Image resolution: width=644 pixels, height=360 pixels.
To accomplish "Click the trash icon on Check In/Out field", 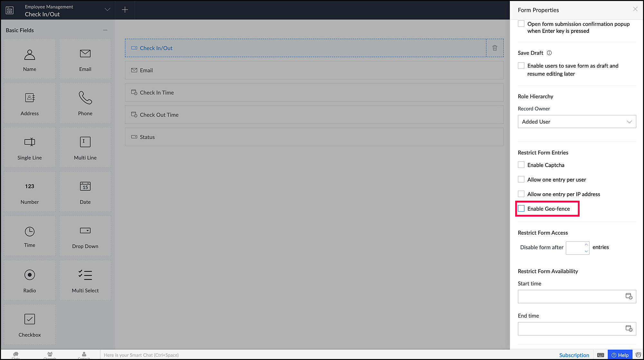I will (x=495, y=48).
